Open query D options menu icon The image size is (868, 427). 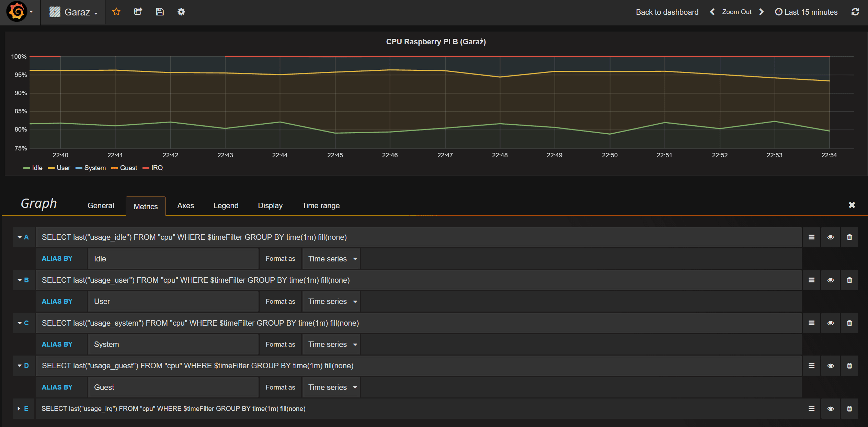811,366
